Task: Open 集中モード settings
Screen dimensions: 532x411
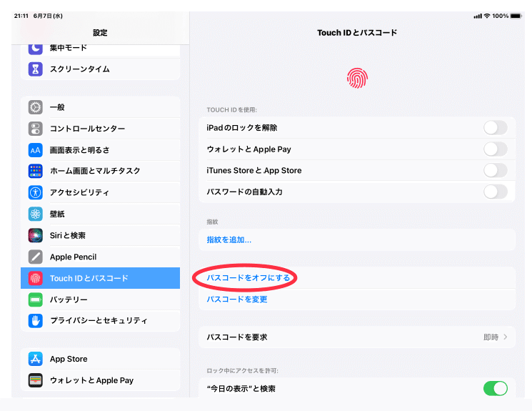Action: point(101,49)
